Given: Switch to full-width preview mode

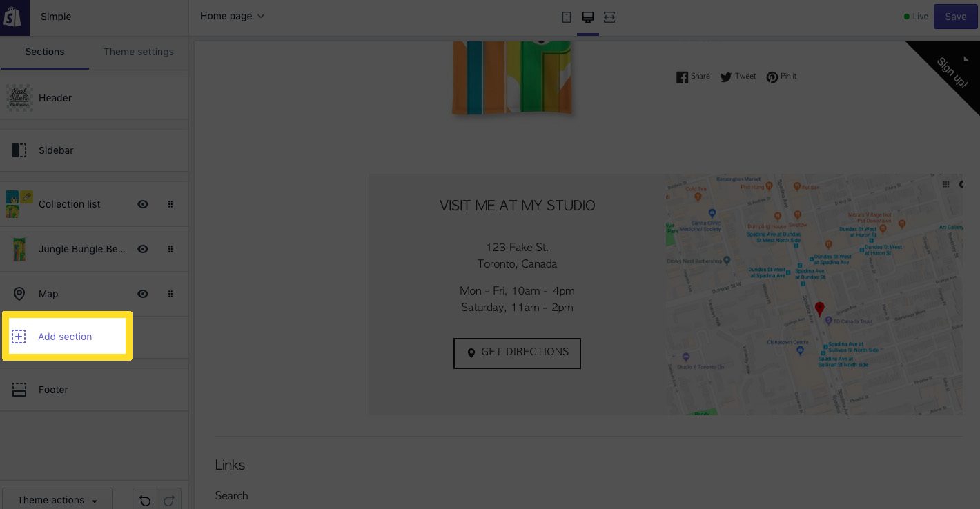Looking at the screenshot, I should (x=609, y=17).
